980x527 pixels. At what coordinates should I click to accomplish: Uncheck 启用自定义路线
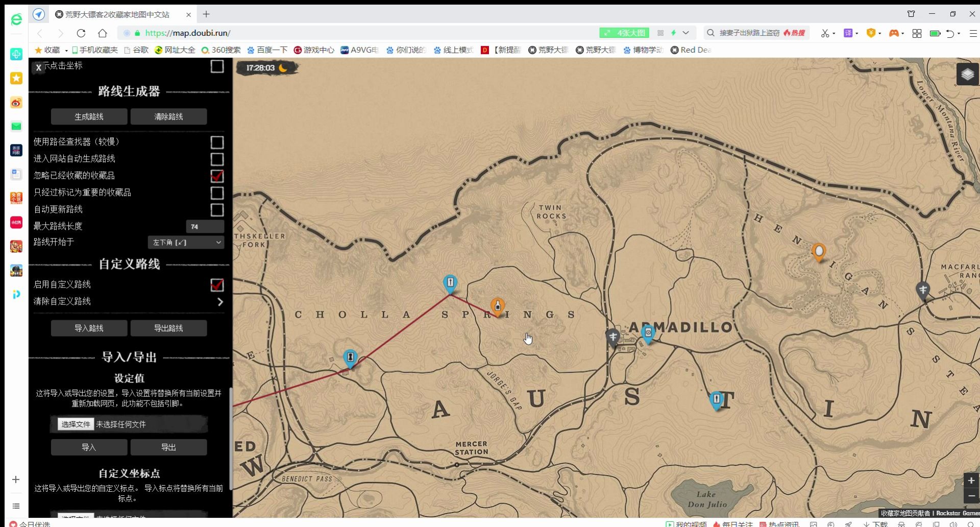click(217, 284)
